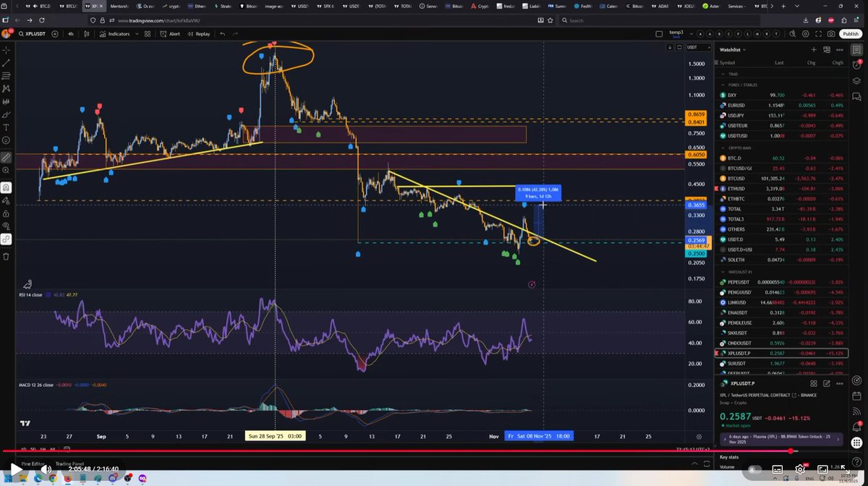Screen dimensions: 868x486
Task: Open the Pine Editor tab
Action: tap(32, 464)
